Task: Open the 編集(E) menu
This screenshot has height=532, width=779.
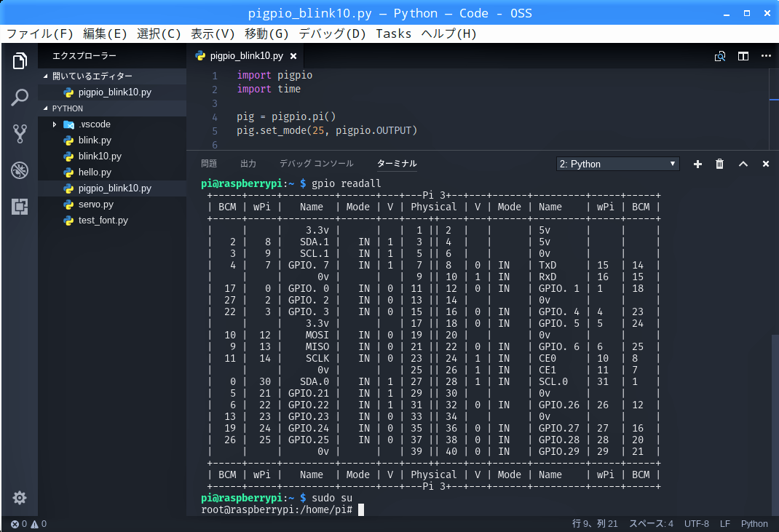Action: [105, 33]
